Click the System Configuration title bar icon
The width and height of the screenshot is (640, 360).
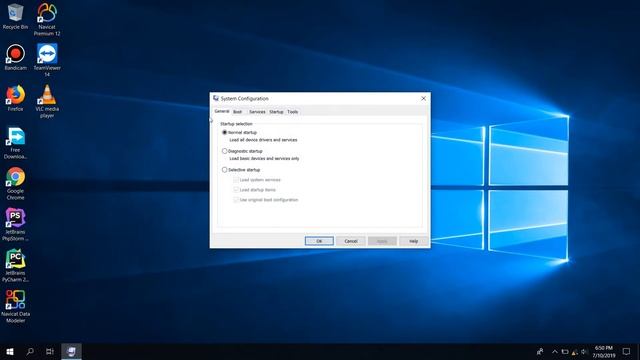click(216, 98)
